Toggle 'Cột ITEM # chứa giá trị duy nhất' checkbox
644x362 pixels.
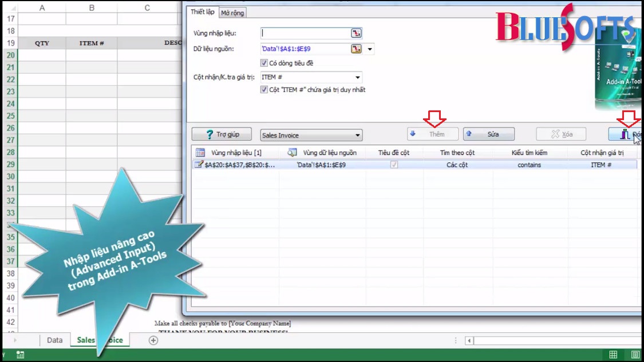pos(264,89)
